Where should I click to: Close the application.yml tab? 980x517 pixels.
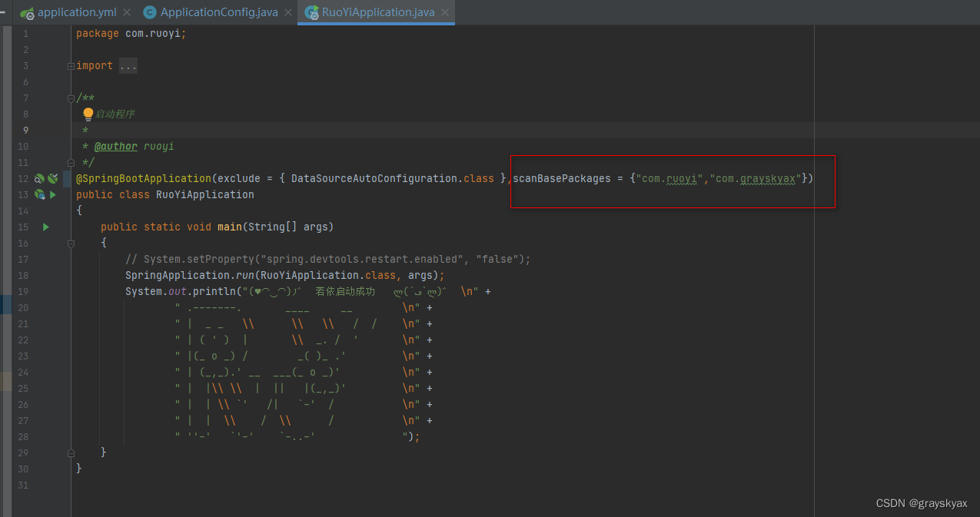(x=127, y=12)
